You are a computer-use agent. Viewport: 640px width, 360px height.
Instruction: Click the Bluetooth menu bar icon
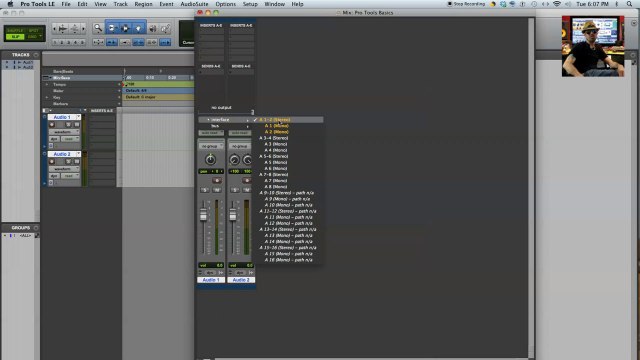tap(617, 4)
